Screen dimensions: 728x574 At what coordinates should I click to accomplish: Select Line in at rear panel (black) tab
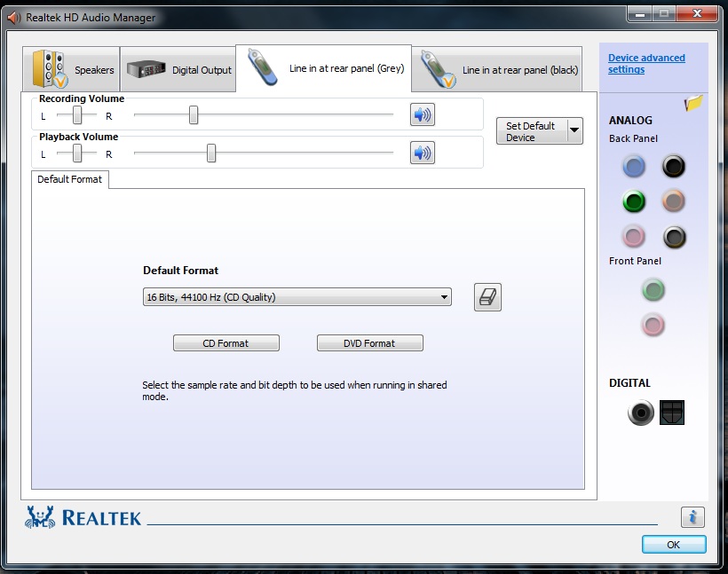(497, 69)
